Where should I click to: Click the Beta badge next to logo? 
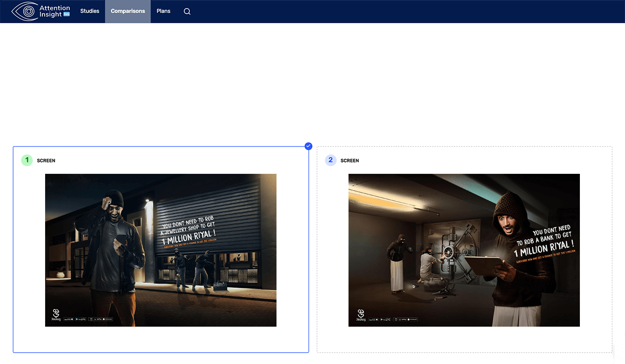click(67, 14)
